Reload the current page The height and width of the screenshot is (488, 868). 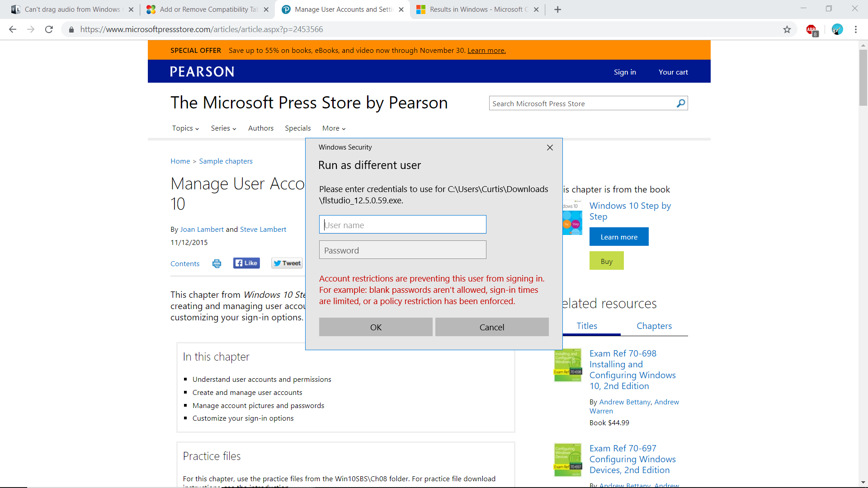tap(49, 29)
